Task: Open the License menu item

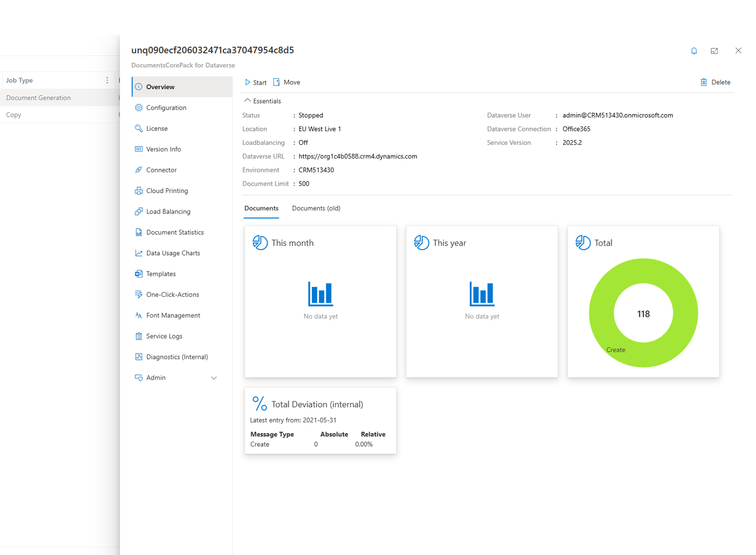Action: (183, 129)
